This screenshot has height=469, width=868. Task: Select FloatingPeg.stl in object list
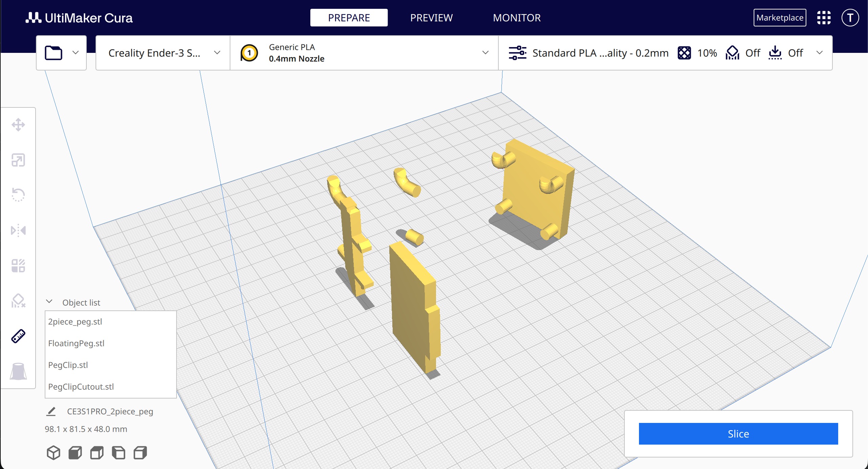point(110,343)
